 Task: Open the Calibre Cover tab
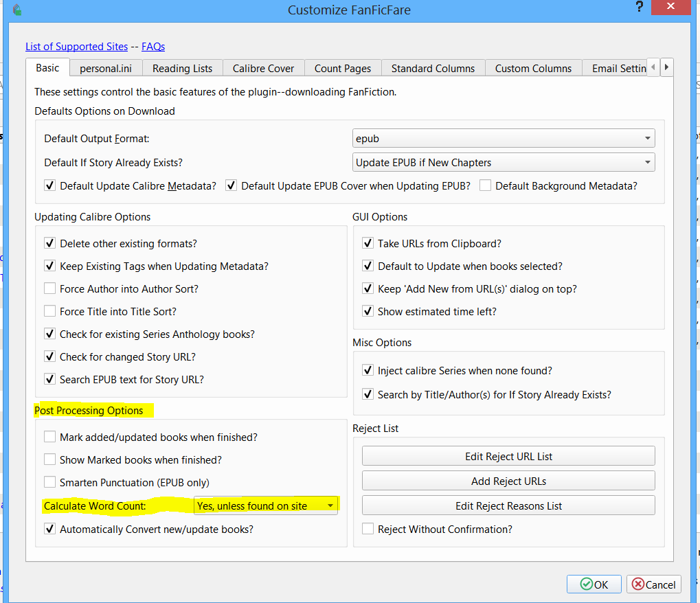coord(263,68)
